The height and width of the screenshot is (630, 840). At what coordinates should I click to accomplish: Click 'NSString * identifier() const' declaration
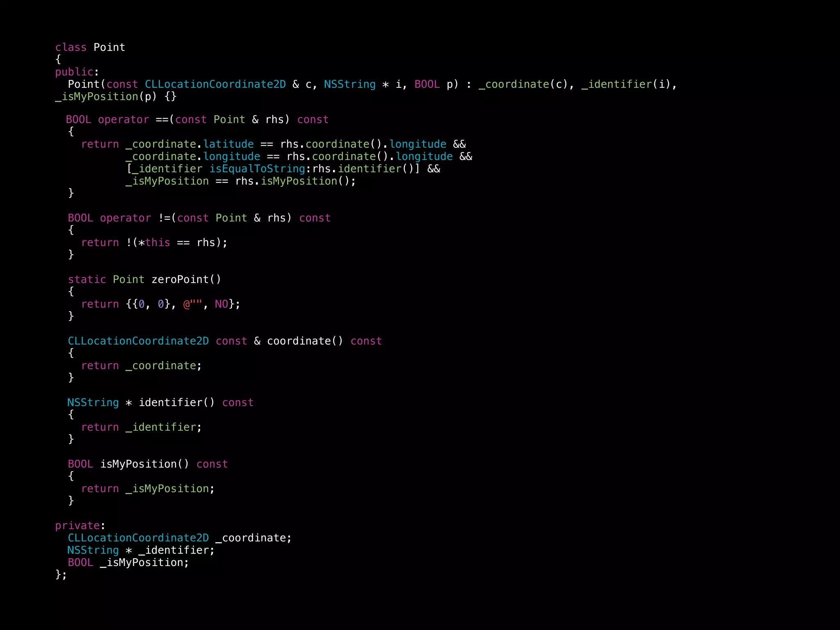click(x=160, y=403)
